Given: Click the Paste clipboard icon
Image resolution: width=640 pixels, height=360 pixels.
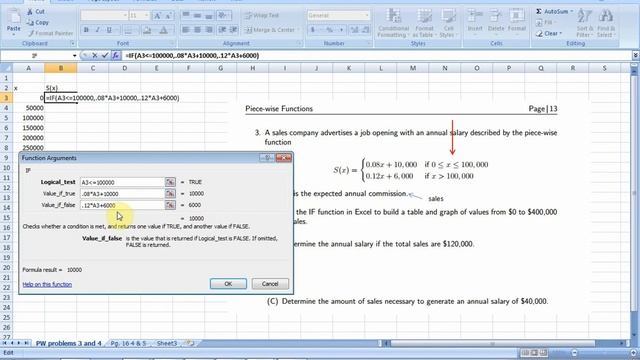Looking at the screenshot, I should 13,17.
